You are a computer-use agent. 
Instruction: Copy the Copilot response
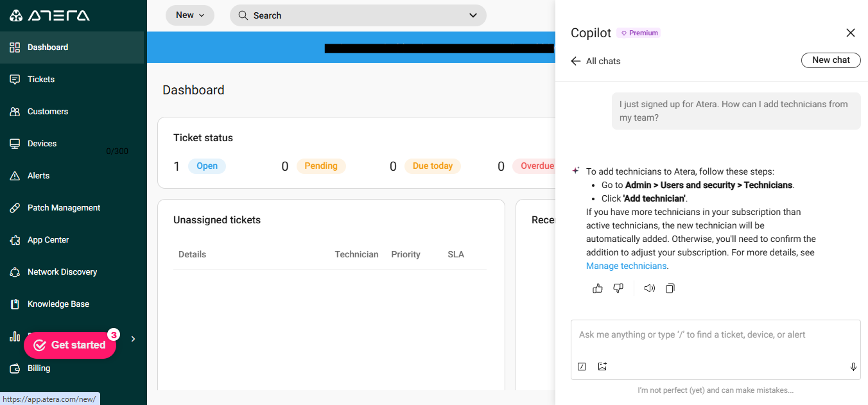point(670,289)
